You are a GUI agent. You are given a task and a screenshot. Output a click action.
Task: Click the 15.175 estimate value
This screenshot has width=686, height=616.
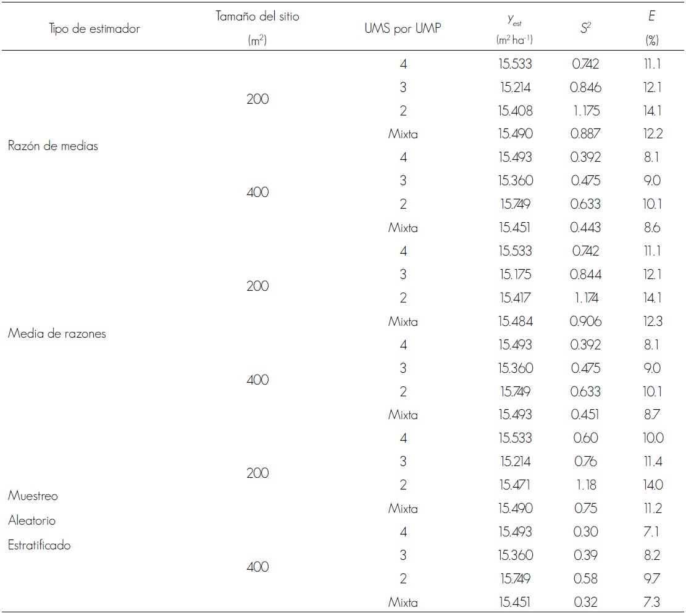[515, 275]
